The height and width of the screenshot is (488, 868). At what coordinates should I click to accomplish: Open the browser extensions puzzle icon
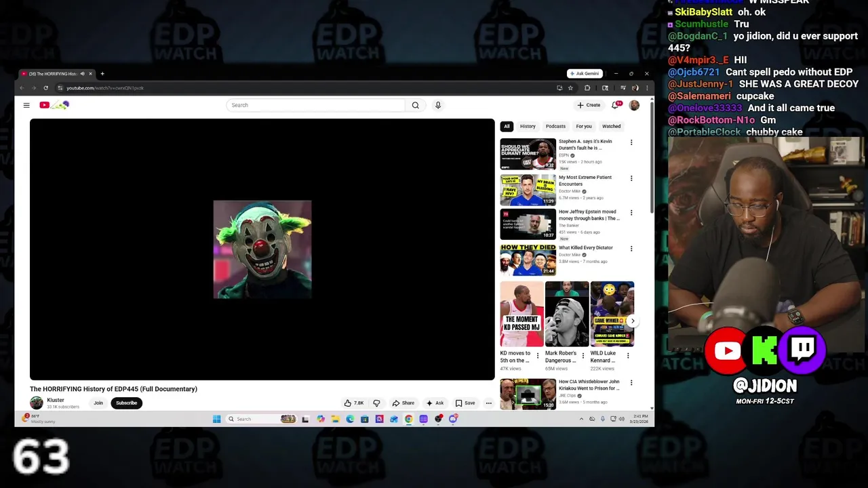coord(587,87)
